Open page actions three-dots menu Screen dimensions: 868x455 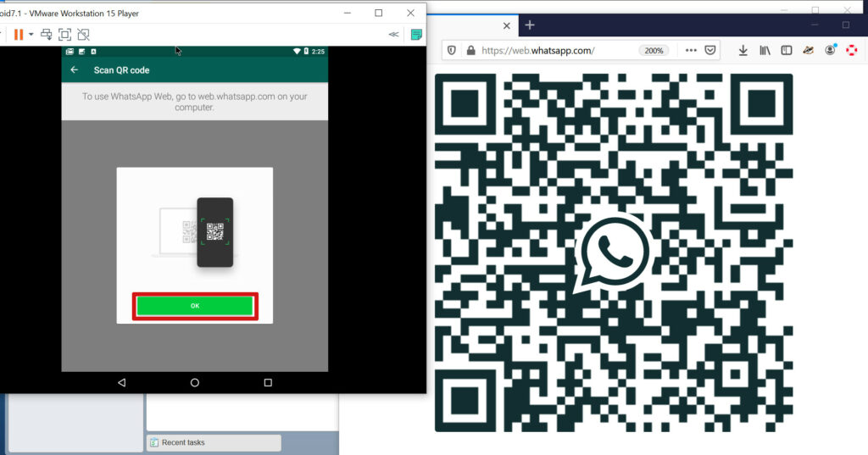tap(691, 50)
